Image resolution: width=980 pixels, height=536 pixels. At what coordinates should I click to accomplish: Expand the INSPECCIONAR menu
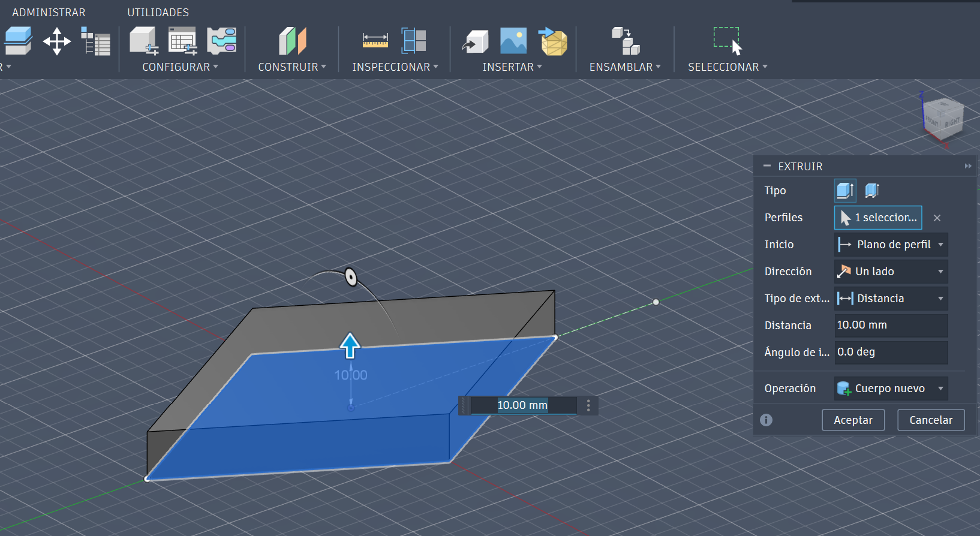(395, 67)
